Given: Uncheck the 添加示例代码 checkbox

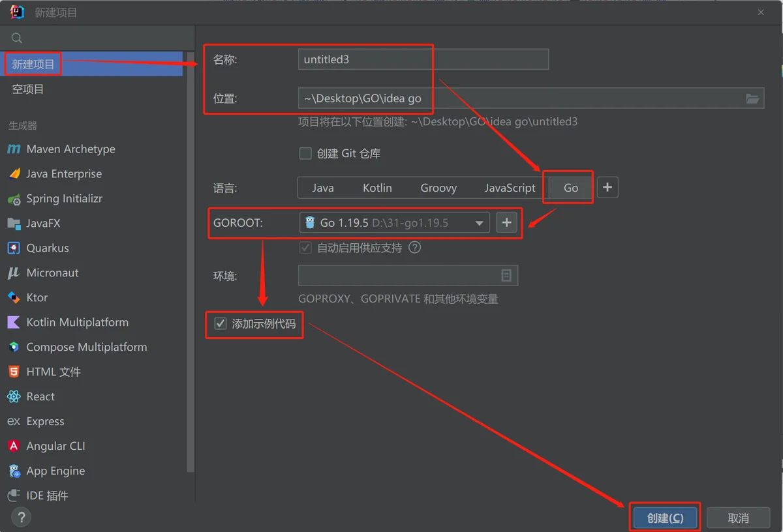Looking at the screenshot, I should (221, 323).
